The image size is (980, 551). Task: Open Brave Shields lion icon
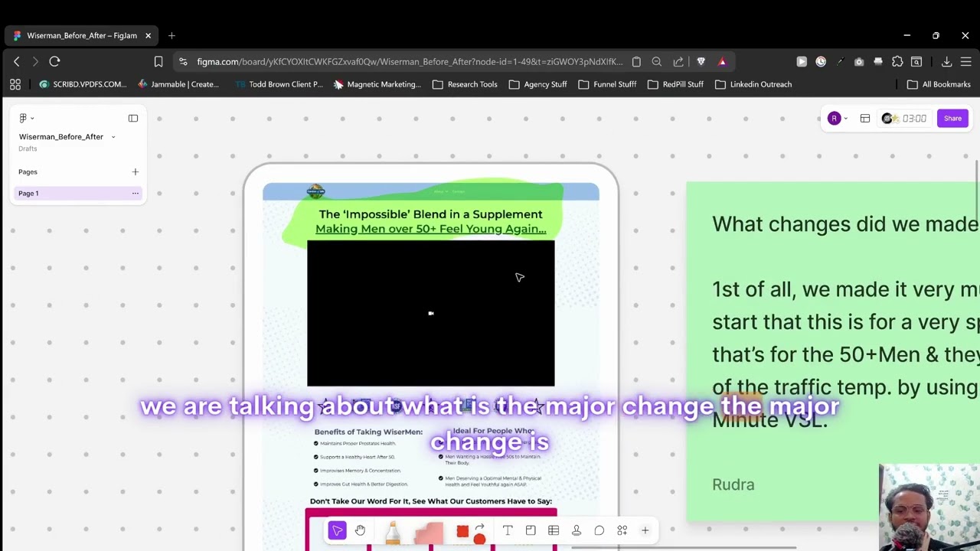pos(701,61)
